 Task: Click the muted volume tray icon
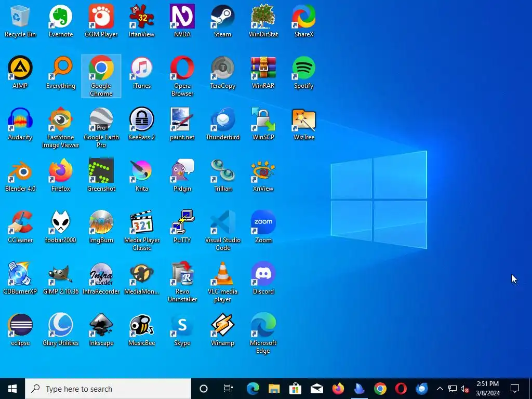pos(464,389)
